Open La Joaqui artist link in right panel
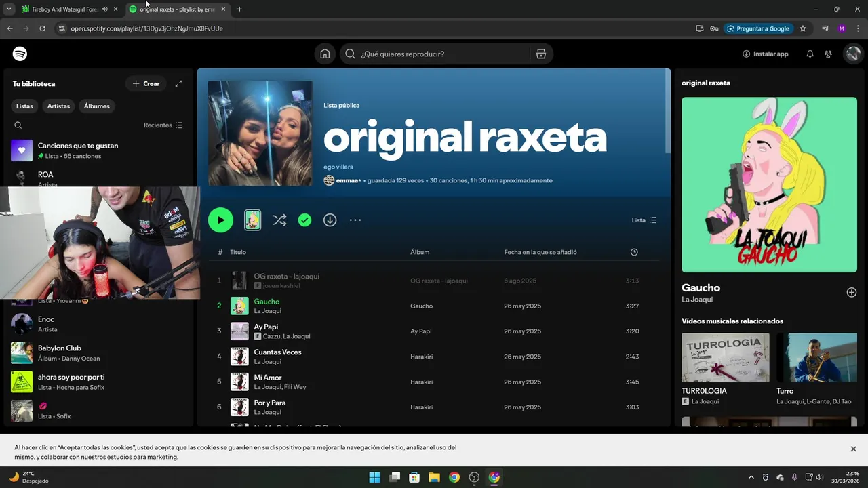868x488 pixels. [x=696, y=300]
